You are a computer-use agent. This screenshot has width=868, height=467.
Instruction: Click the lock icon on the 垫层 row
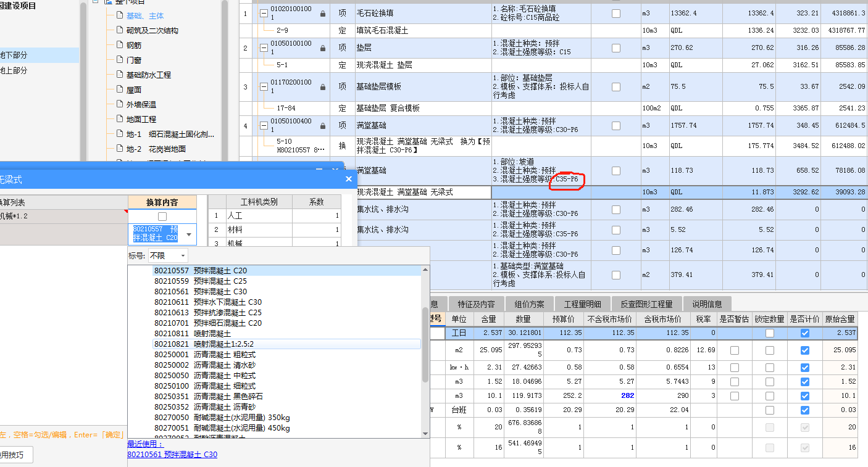click(x=322, y=48)
